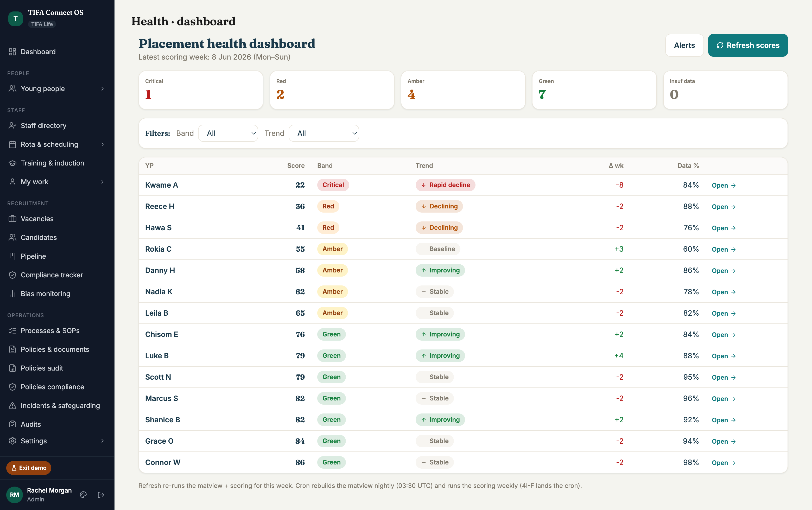812x510 pixels.
Task: Open the theme palette icon near Rachel Morgan
Action: [x=83, y=494]
